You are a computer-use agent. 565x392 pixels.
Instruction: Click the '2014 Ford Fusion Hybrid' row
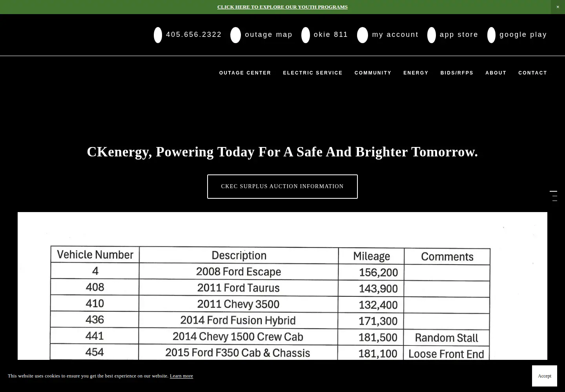270,320
